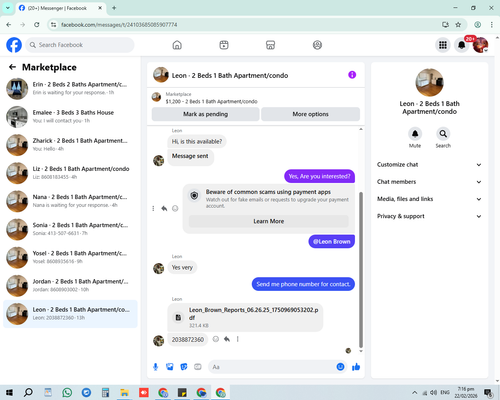
Task: Open the notifications bell
Action: click(462, 45)
